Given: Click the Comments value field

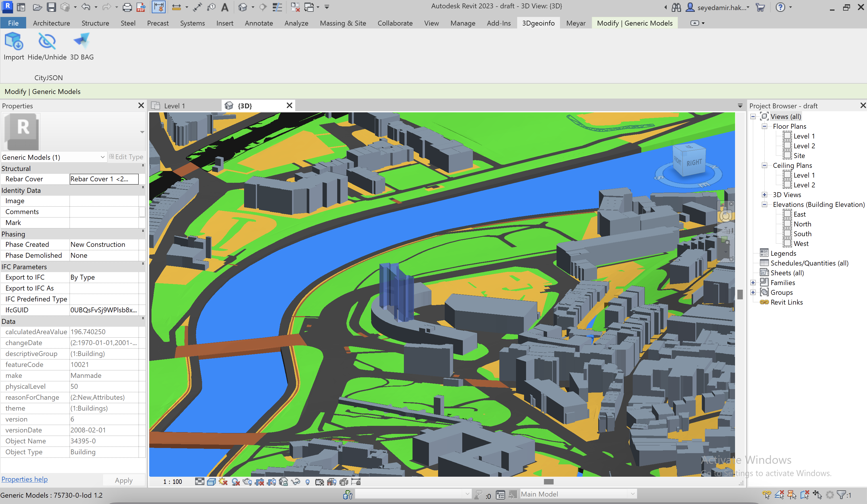Looking at the screenshot, I should point(104,212).
